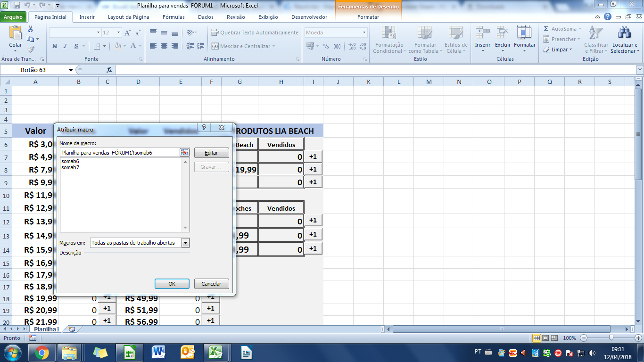The width and height of the screenshot is (644, 362).
Task: Click the increase decimal places icon
Action: [352, 46]
